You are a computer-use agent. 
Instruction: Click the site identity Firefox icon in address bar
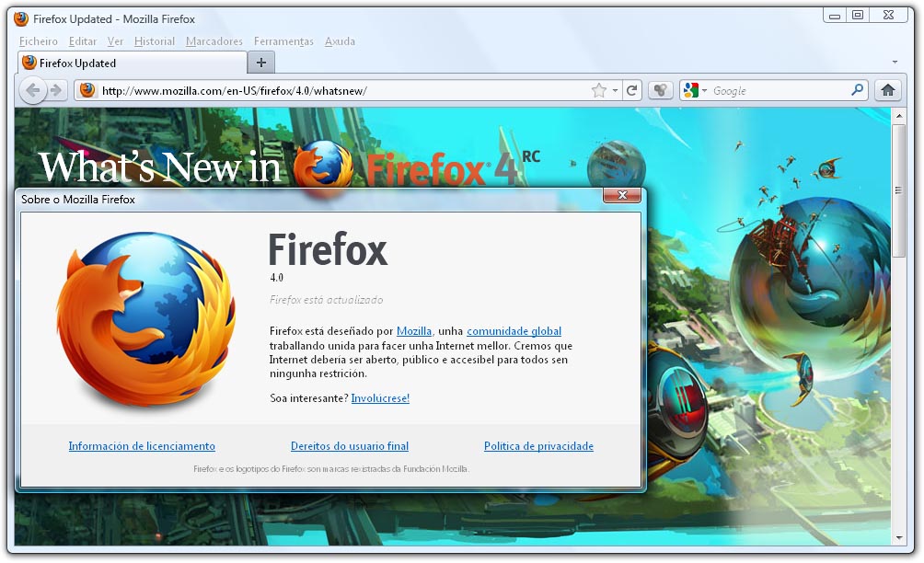click(x=87, y=90)
